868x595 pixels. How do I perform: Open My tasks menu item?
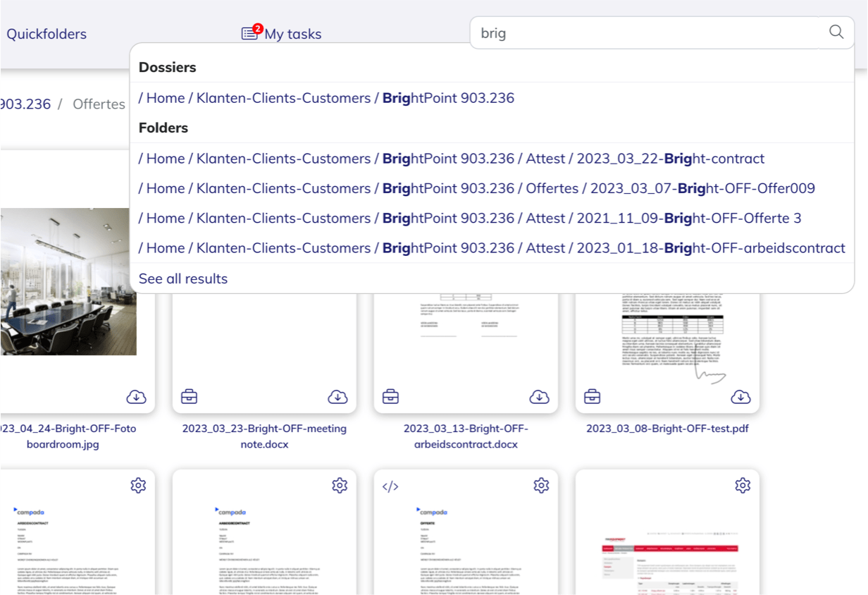point(292,34)
